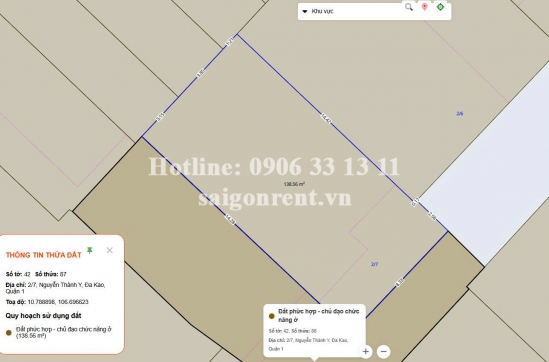The image size is (549, 362).
Task: Zoom out with the minus button
Action: (384, 351)
